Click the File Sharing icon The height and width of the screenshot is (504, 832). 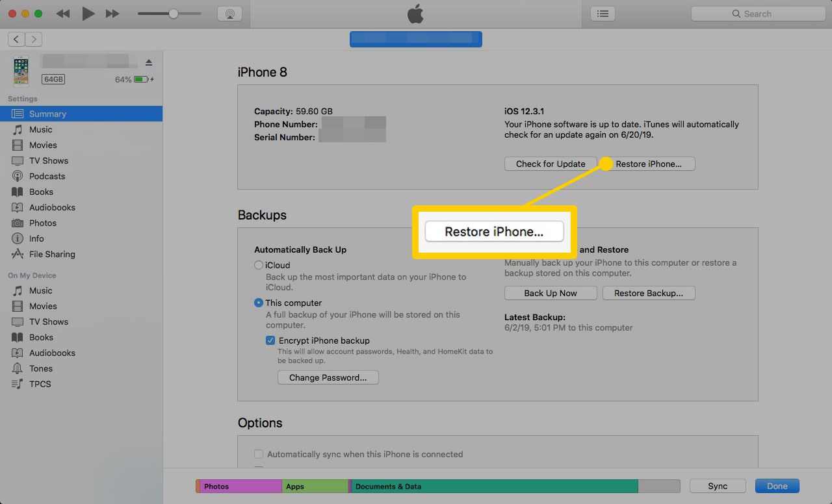tap(18, 254)
